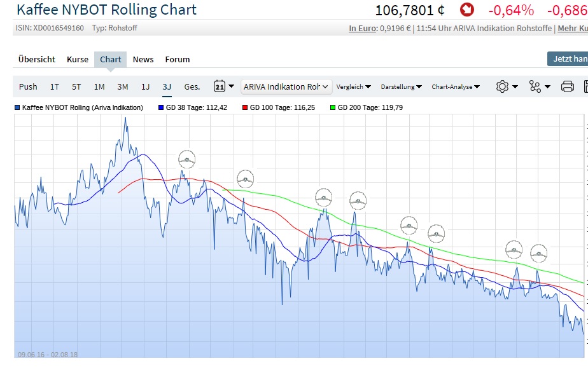Click the 106,7801 ¢ price value

click(410, 10)
